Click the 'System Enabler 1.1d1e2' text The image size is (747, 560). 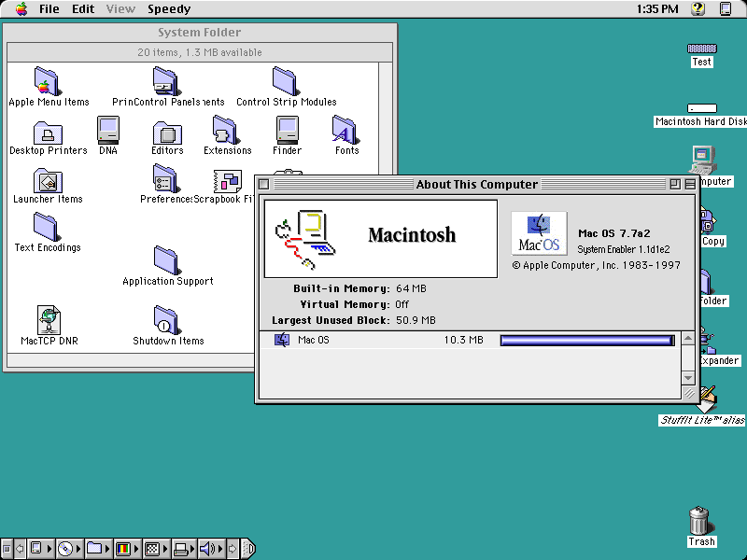[x=624, y=249]
